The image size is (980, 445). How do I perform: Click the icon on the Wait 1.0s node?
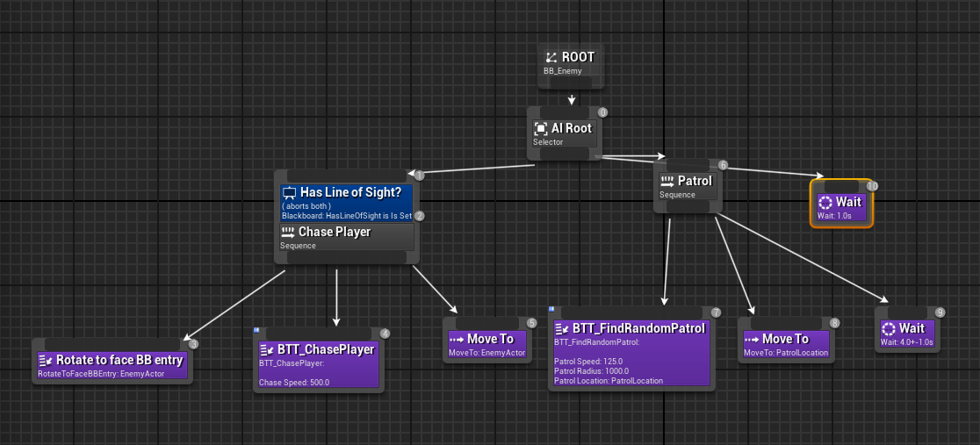(x=825, y=203)
